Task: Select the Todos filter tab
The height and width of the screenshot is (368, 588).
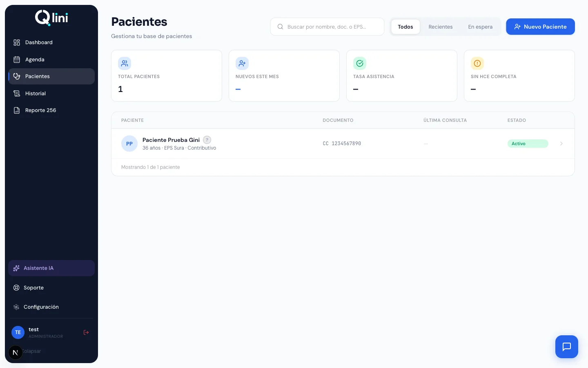Action: pyautogui.click(x=405, y=27)
